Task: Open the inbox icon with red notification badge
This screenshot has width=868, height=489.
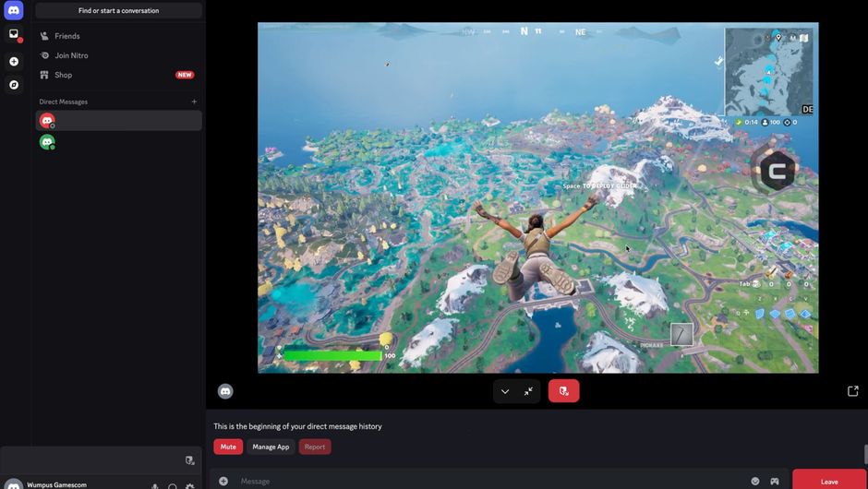Action: click(14, 34)
